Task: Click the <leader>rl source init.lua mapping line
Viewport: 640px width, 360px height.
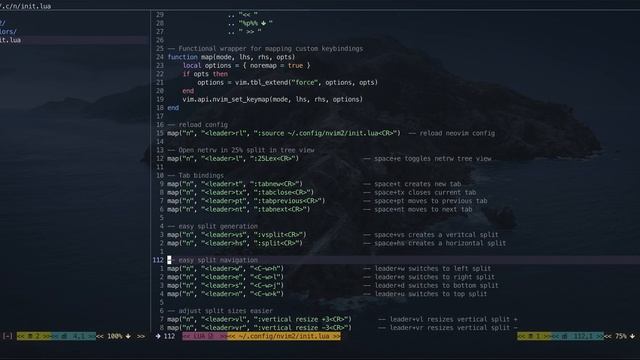Action: click(x=284, y=133)
